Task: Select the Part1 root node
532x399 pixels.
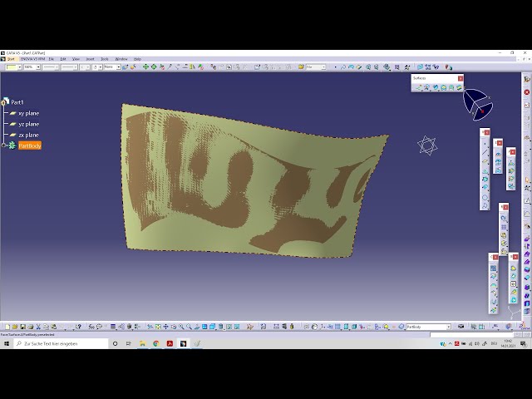Action: tap(17, 102)
